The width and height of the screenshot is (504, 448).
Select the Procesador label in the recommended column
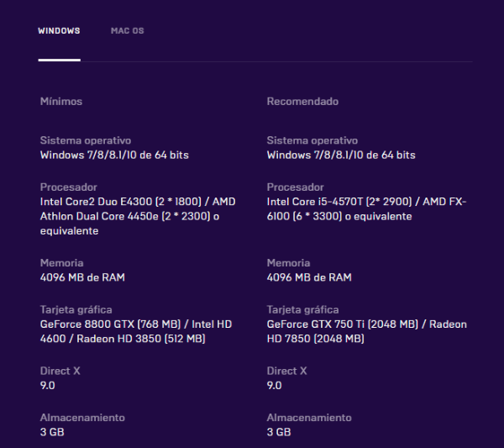pyautogui.click(x=295, y=187)
